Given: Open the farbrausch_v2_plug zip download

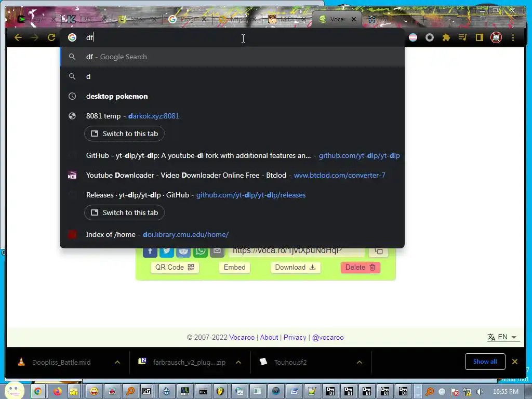Looking at the screenshot, I should point(189,362).
